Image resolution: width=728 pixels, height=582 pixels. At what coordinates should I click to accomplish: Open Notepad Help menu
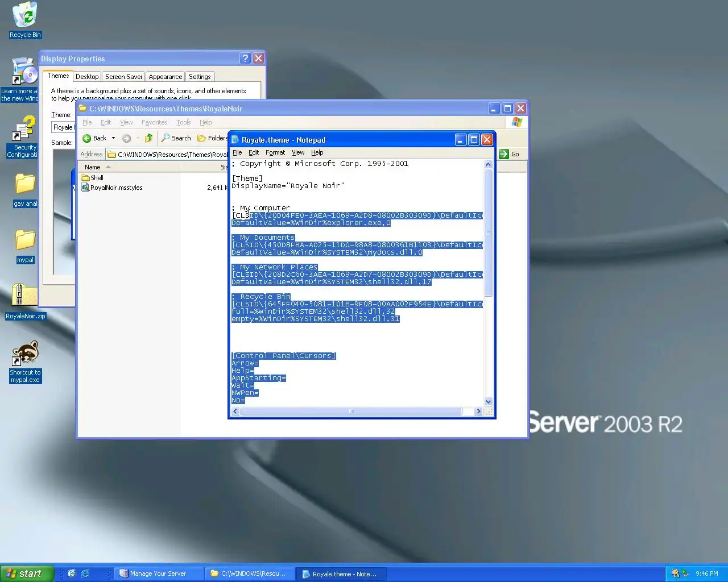tap(317, 152)
